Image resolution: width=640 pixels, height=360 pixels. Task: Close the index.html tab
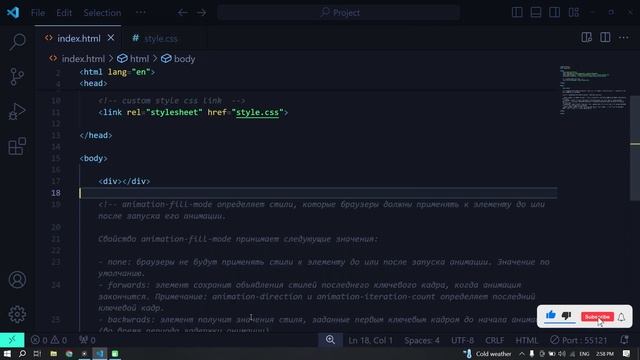pos(111,38)
